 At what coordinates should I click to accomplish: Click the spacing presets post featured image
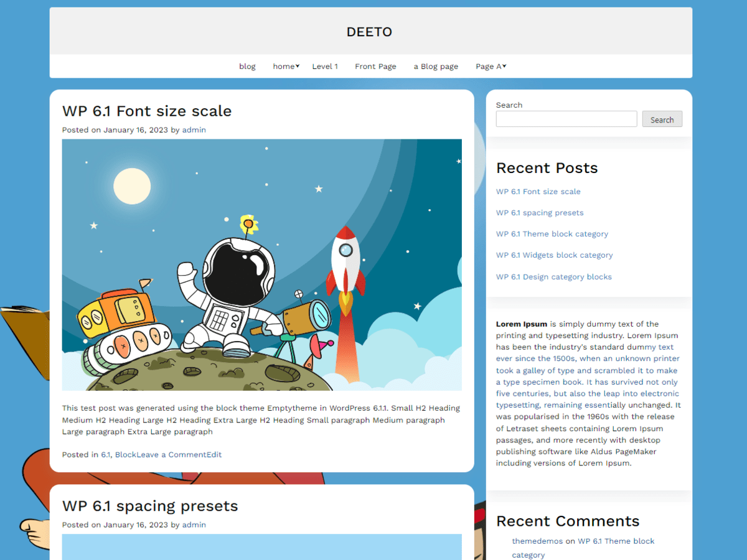pos(262,547)
